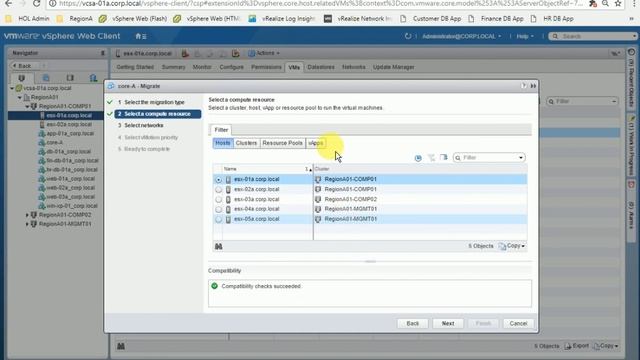Click the Next button in Migrate wizard
This screenshot has height=360, width=640.
coord(448,324)
